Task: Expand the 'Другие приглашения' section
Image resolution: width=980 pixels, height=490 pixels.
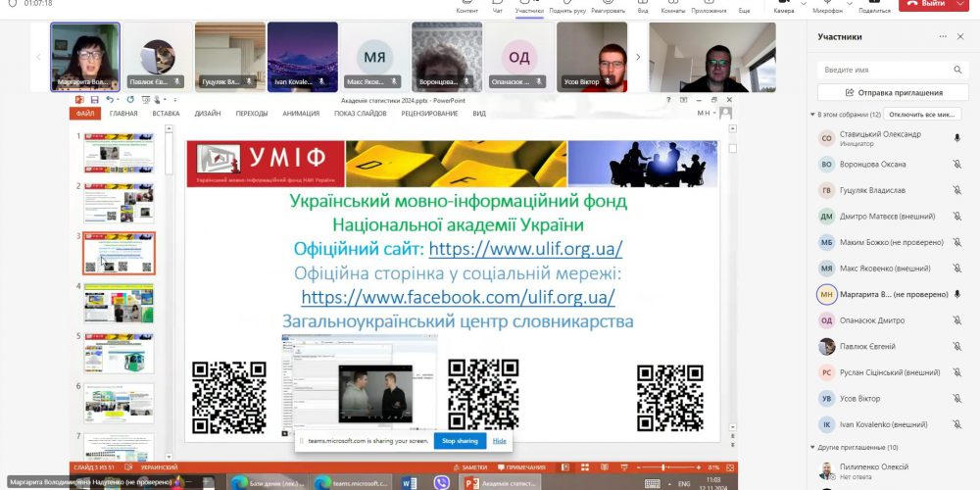Action: [x=812, y=447]
